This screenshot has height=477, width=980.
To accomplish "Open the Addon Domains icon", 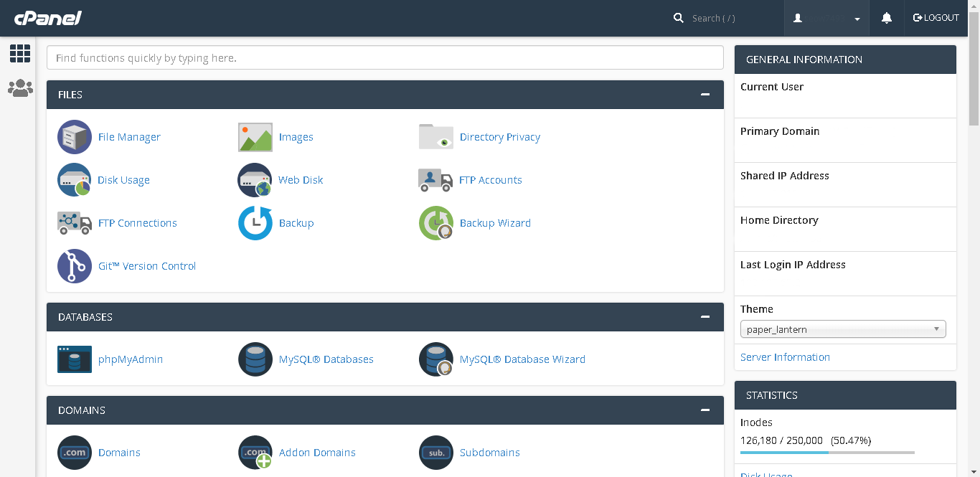I will [x=255, y=453].
